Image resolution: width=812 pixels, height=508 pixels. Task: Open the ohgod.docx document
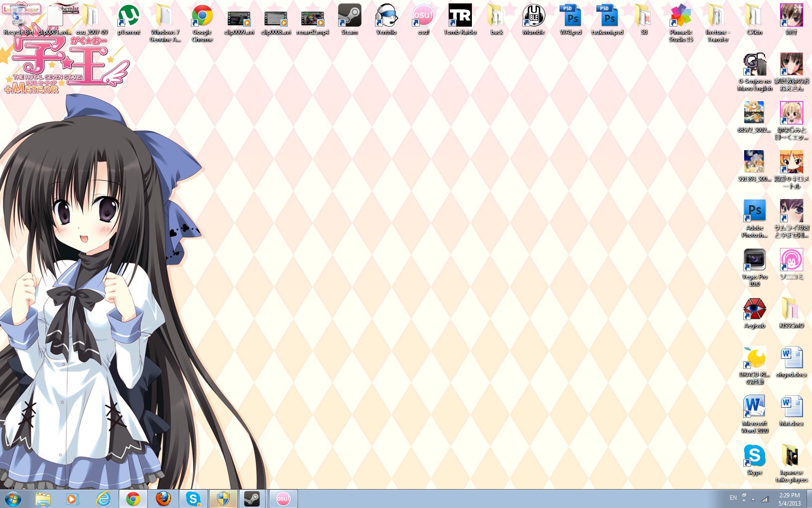tap(791, 362)
